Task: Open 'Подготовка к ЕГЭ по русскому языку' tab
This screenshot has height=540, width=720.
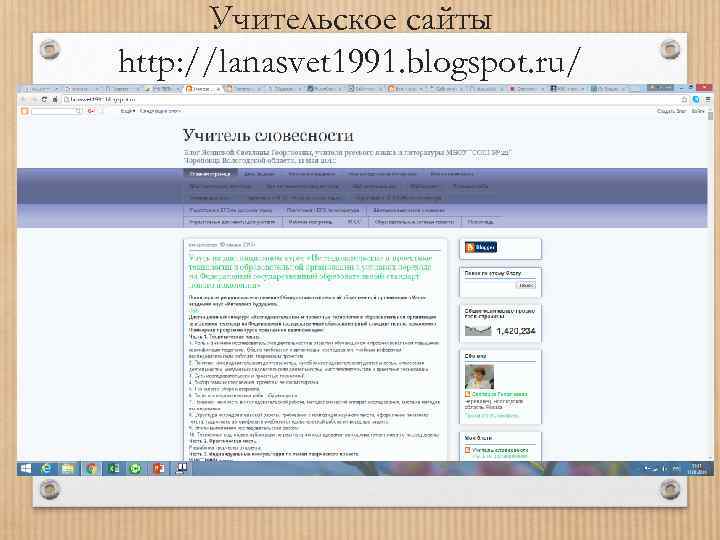Action: 231,210
